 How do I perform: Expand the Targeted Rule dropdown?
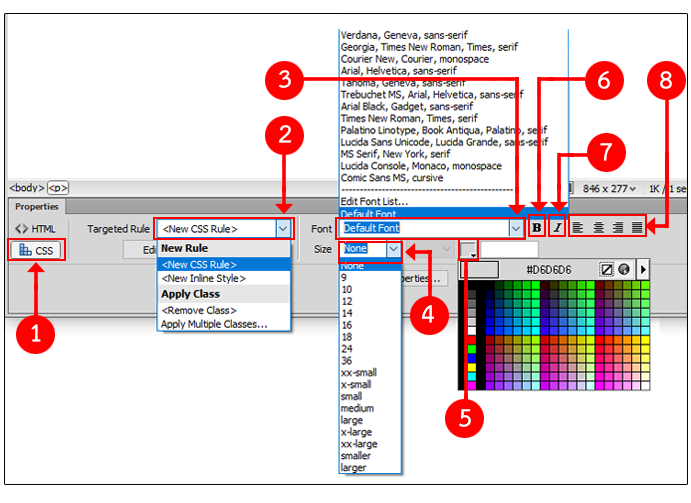(x=283, y=229)
